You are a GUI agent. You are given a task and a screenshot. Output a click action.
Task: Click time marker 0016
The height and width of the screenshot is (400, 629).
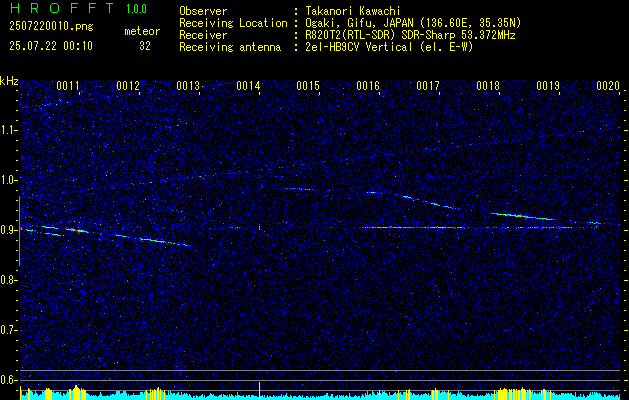click(368, 86)
